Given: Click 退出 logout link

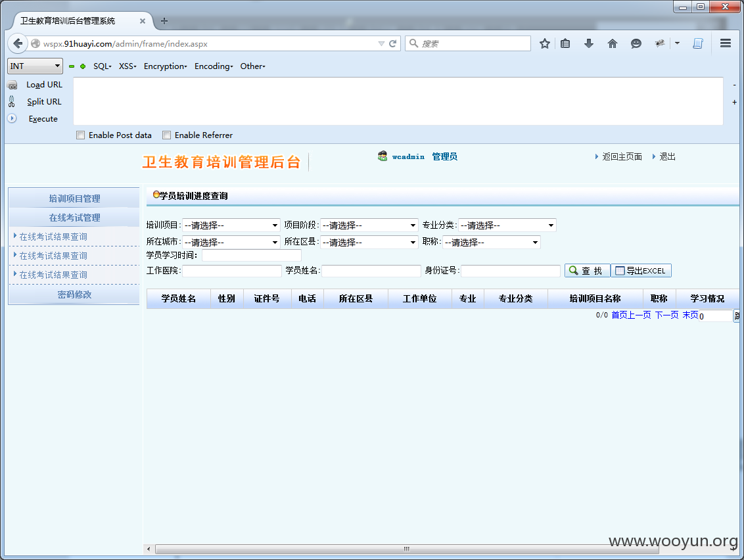Looking at the screenshot, I should point(668,156).
